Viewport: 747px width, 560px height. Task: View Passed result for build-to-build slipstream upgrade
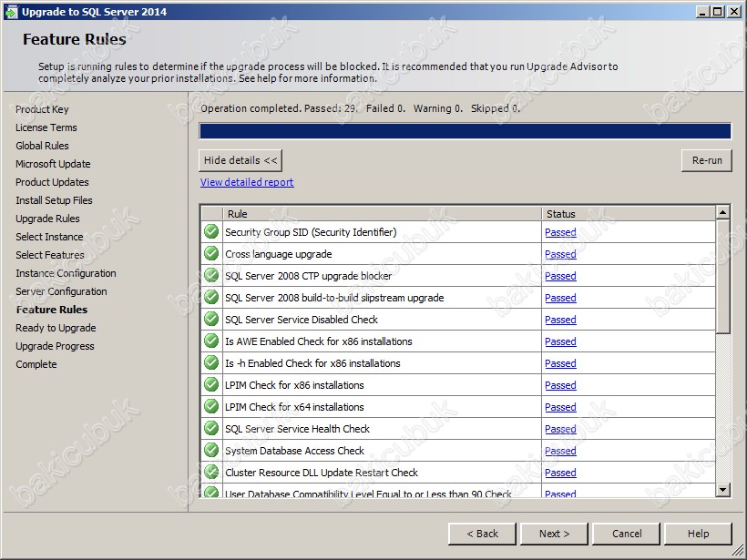[x=560, y=298]
